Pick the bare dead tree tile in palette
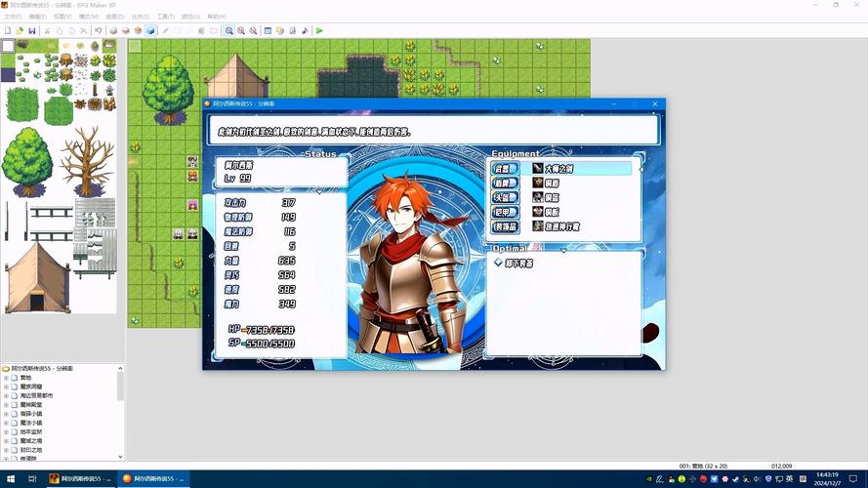 [87, 161]
